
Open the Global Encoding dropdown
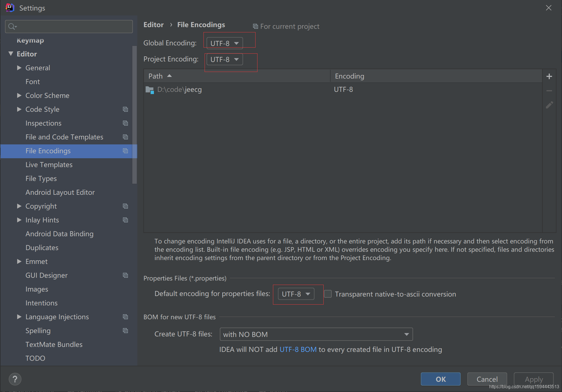(225, 43)
